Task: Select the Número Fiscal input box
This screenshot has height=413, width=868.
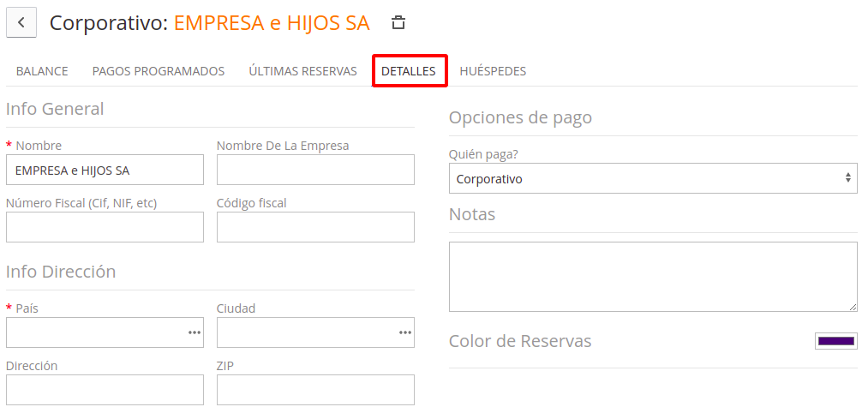Action: pyautogui.click(x=105, y=227)
